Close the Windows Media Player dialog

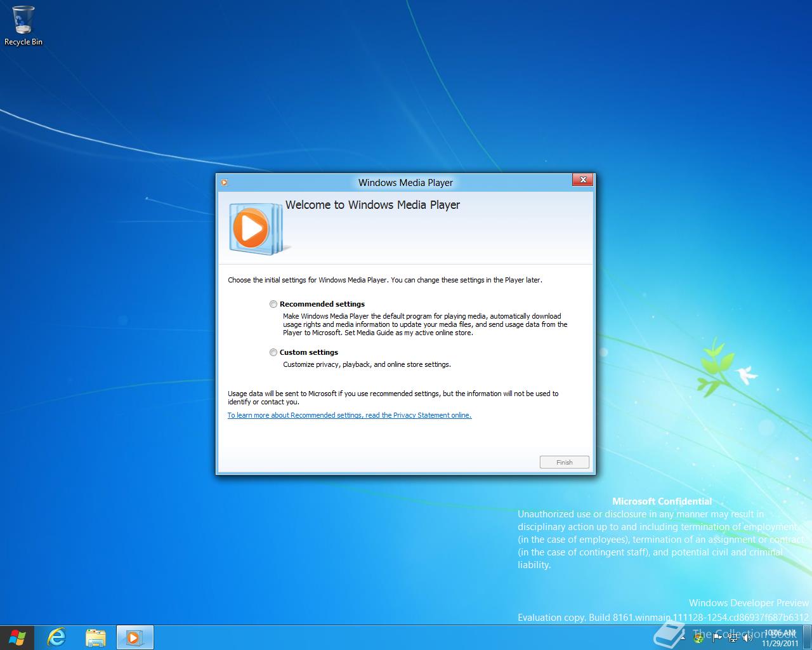point(582,180)
